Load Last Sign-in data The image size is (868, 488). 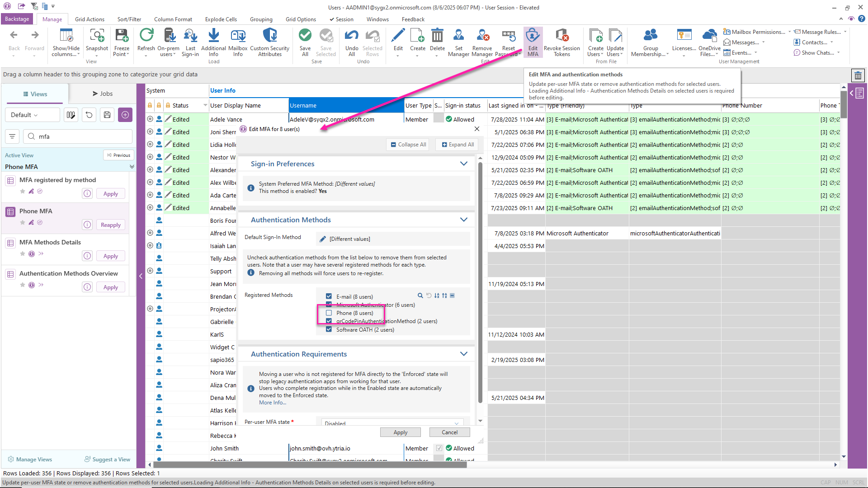coord(190,42)
